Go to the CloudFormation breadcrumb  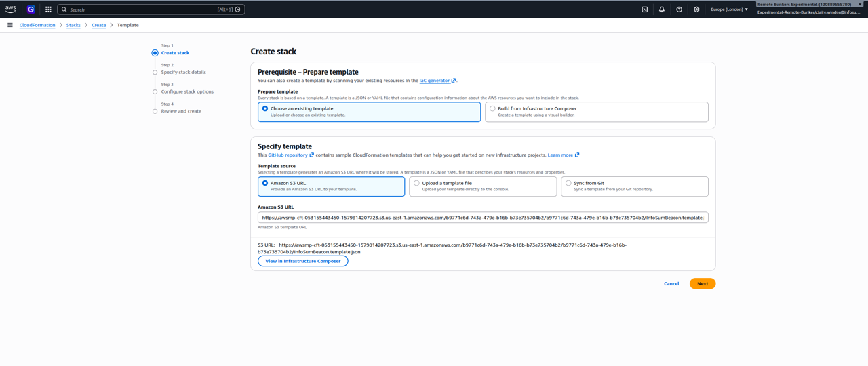click(x=37, y=25)
